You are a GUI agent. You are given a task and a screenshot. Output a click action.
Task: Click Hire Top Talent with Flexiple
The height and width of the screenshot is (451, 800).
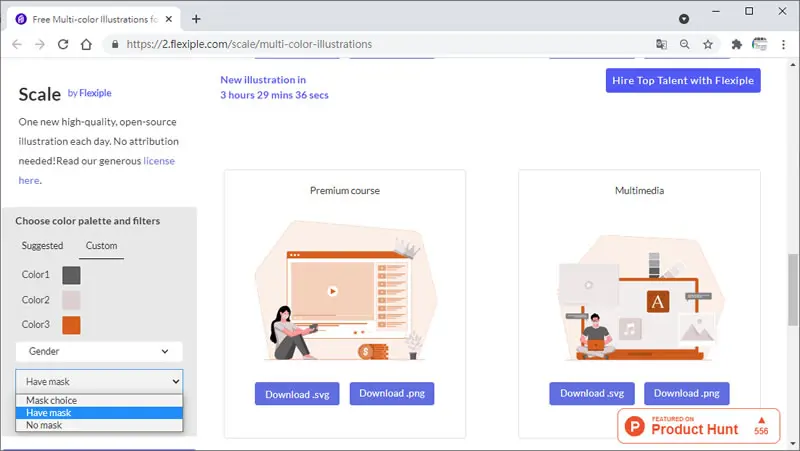click(683, 81)
